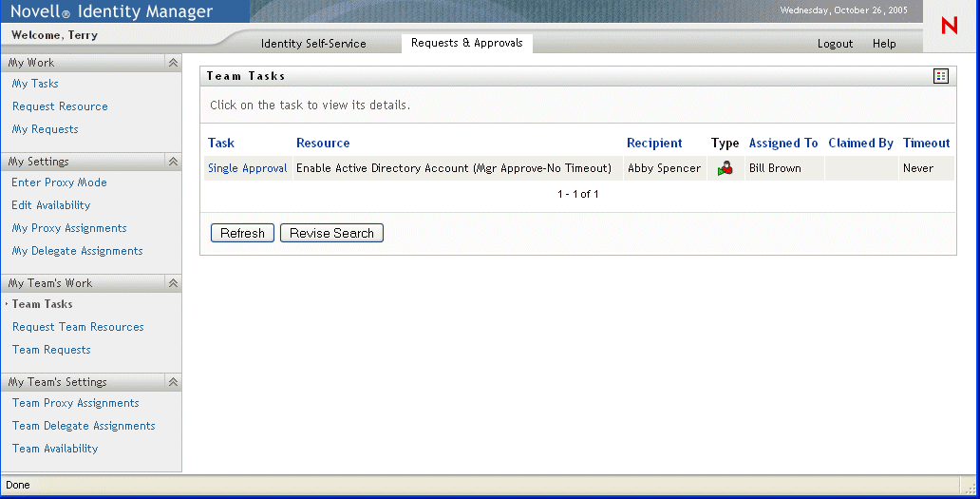This screenshot has height=499, width=980.
Task: Collapse the My Settings section
Action: pos(173,162)
